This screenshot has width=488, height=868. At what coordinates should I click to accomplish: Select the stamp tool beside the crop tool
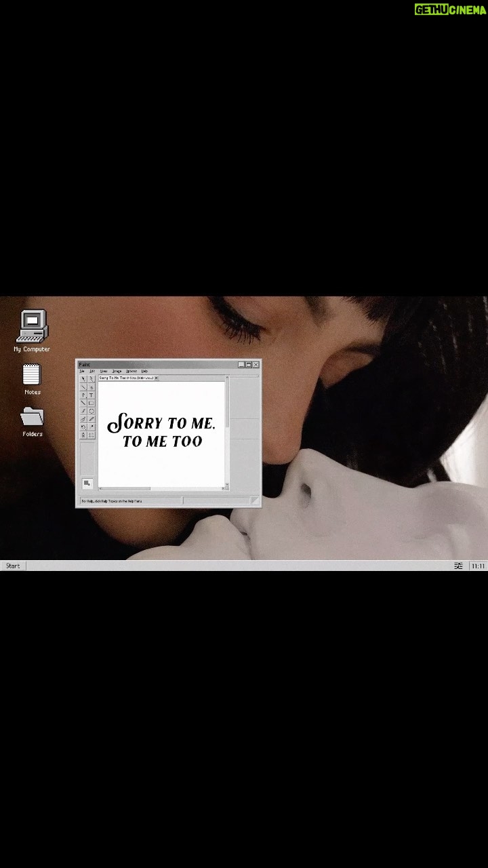(83, 435)
